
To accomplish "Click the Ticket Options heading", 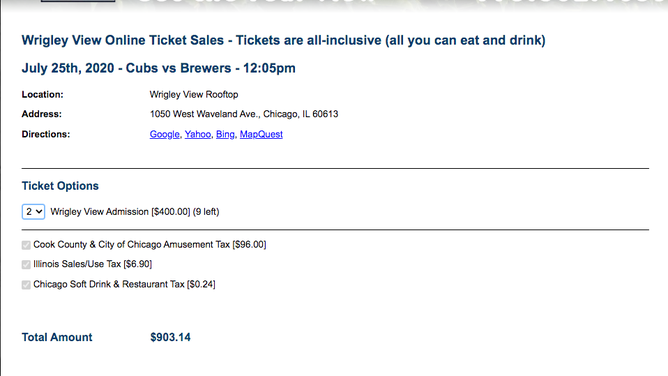I will (x=60, y=186).
